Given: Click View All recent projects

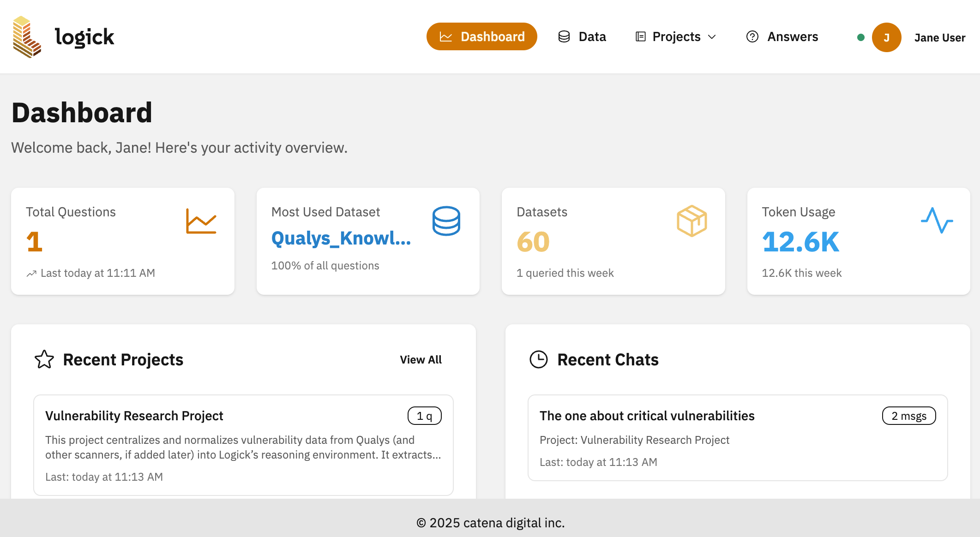Looking at the screenshot, I should coord(421,359).
